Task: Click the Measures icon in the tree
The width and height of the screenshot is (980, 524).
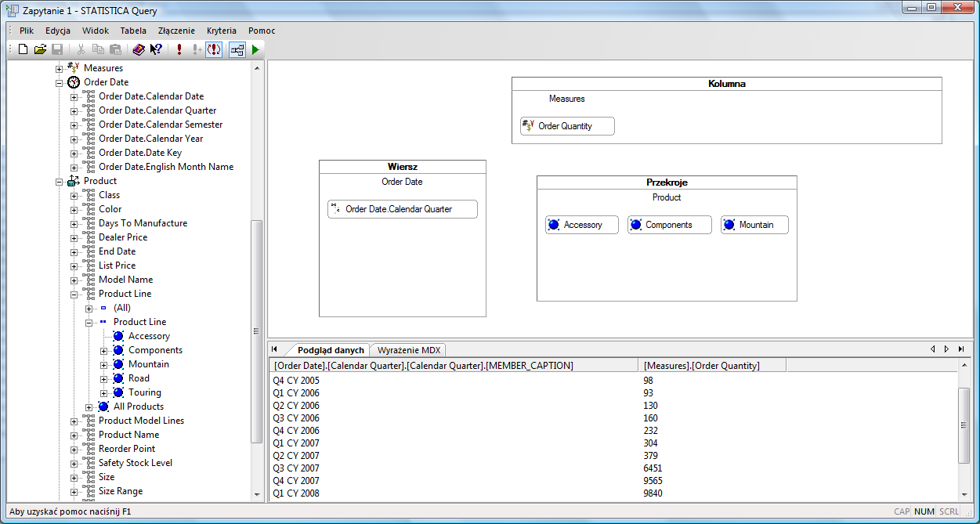Action: pos(74,68)
